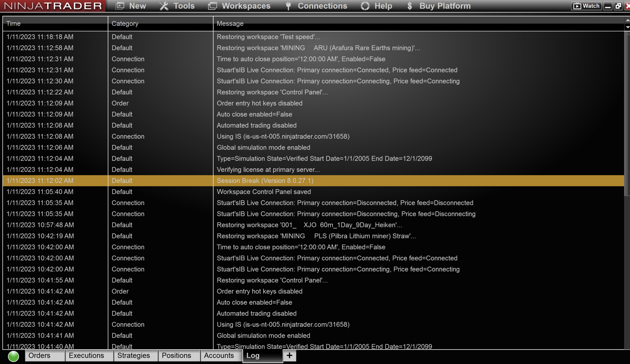Open the Watch video panel
The height and width of the screenshot is (364, 630).
coord(586,6)
